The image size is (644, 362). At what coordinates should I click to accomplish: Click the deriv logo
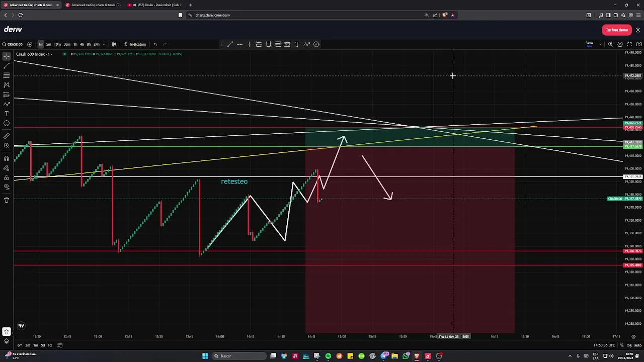coord(13,30)
